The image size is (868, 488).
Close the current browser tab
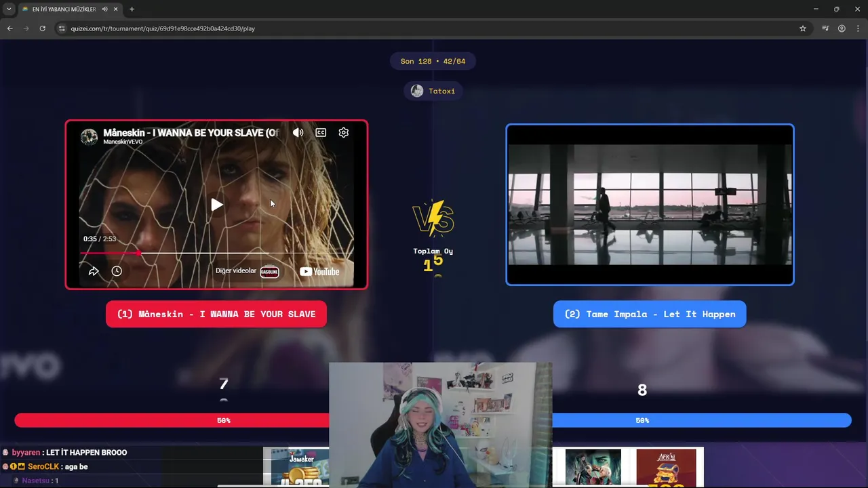[115, 9]
